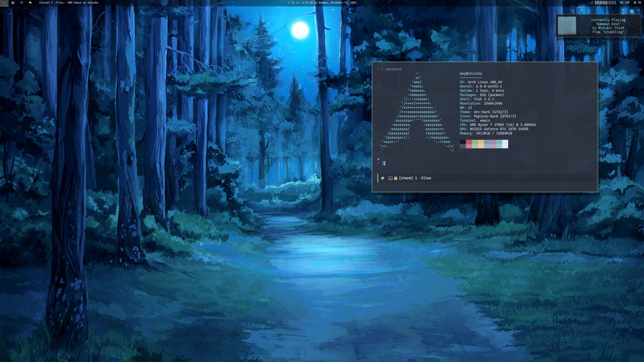644x362 pixels.
Task: Click the [vterm] buffer name in modeline
Action: pyautogui.click(x=406, y=178)
